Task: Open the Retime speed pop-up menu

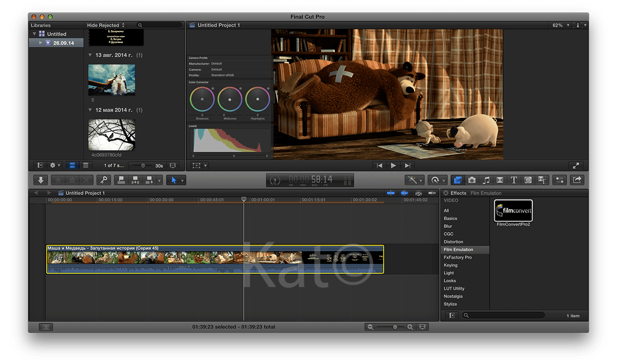Action: tap(438, 180)
